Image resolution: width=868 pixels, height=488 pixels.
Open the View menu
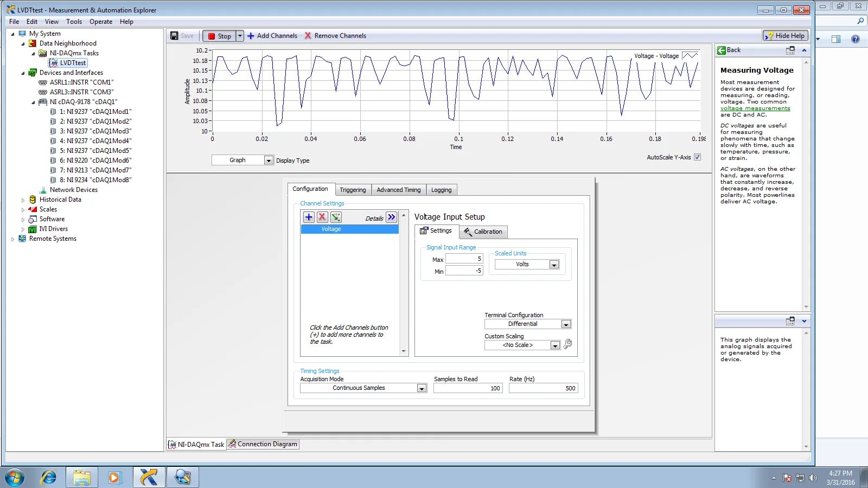(52, 22)
